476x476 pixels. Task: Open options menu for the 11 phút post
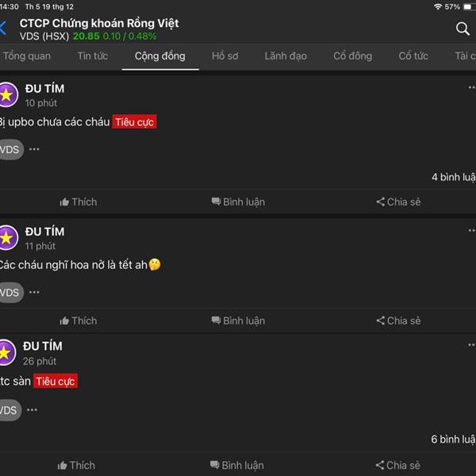click(x=471, y=230)
